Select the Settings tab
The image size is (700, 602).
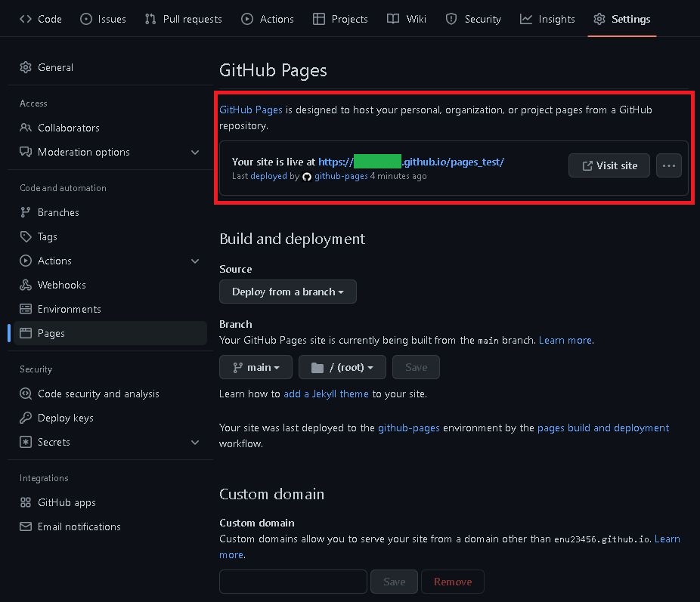click(622, 19)
